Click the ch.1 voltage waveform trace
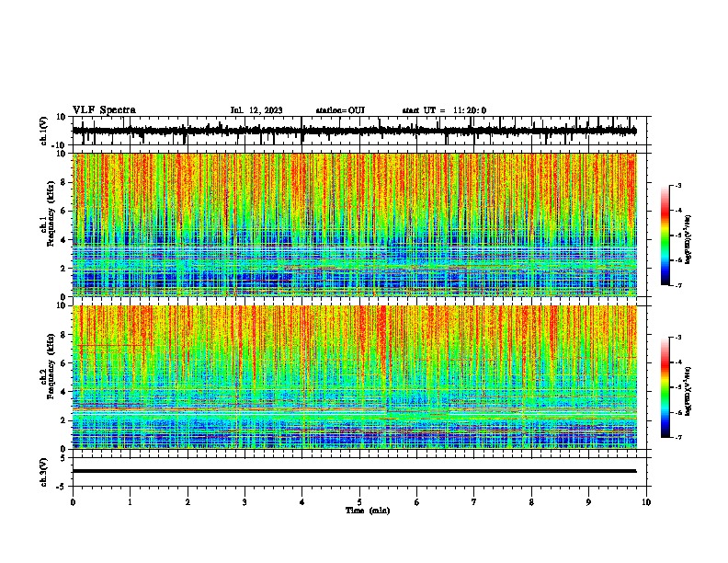This screenshot has width=728, height=563. coord(354,131)
